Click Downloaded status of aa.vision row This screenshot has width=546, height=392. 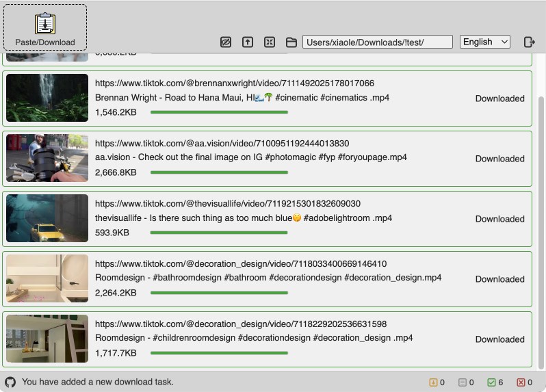(499, 159)
